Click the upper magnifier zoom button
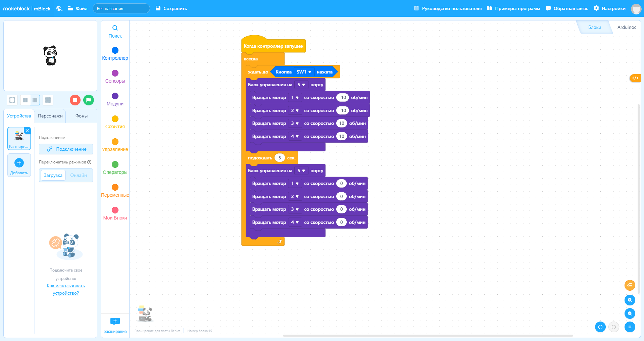Viewport: 644px width, 341px height. pos(630,300)
